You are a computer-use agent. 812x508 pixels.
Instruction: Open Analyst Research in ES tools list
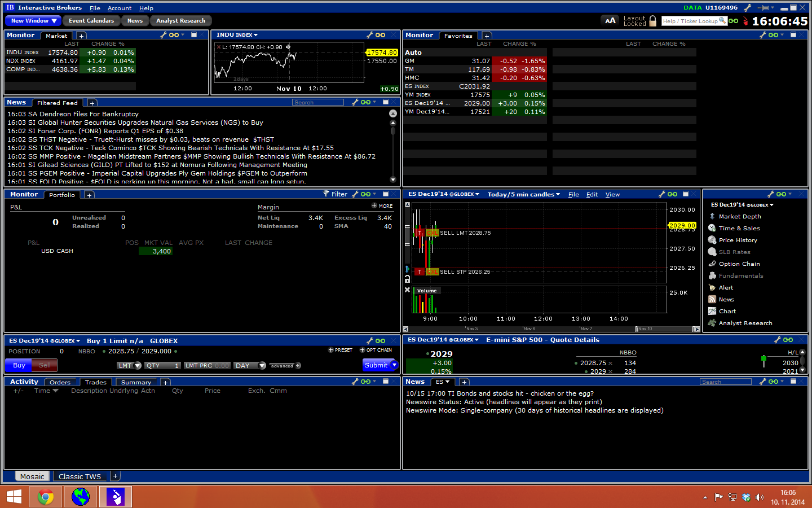pos(740,323)
